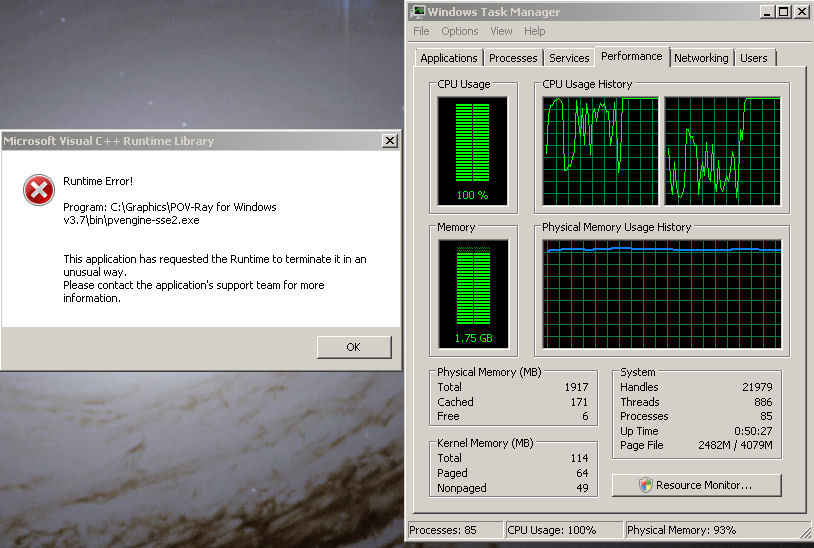This screenshot has width=814, height=548.
Task: Click the red error icon in dialog
Action: [39, 189]
